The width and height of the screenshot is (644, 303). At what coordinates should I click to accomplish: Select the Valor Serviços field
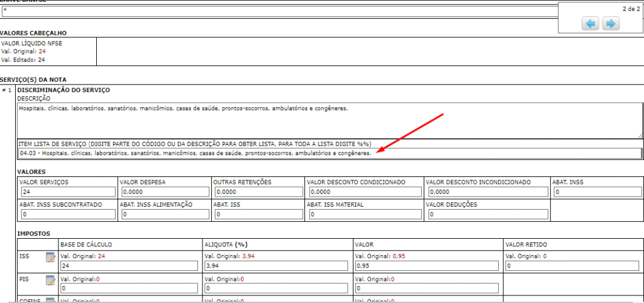coord(67,192)
